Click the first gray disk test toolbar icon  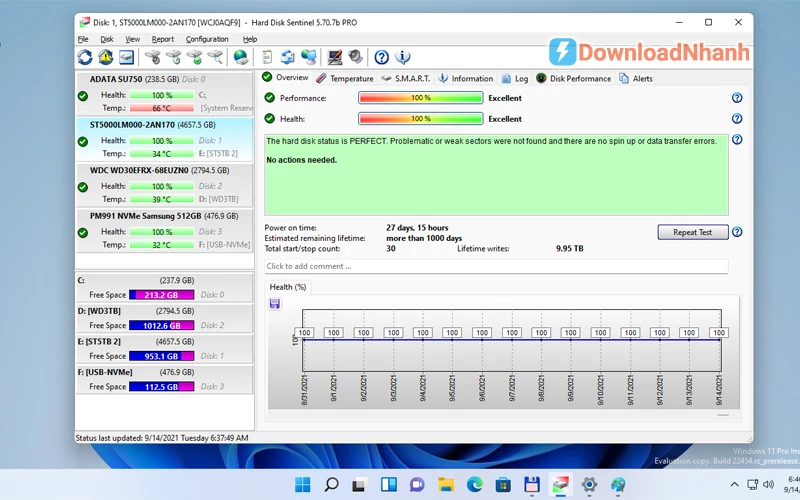[x=153, y=57]
